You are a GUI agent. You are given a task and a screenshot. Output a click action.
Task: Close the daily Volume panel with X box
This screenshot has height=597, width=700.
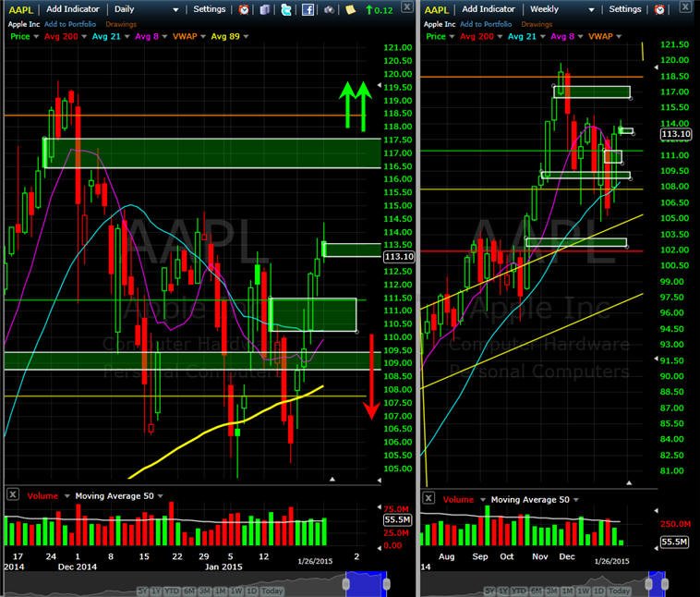(13, 494)
